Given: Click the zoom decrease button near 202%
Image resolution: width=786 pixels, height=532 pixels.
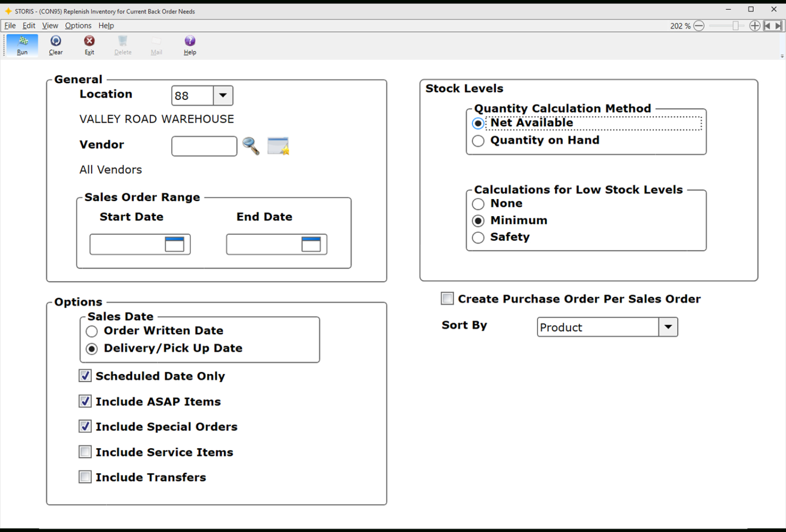Looking at the screenshot, I should 699,25.
